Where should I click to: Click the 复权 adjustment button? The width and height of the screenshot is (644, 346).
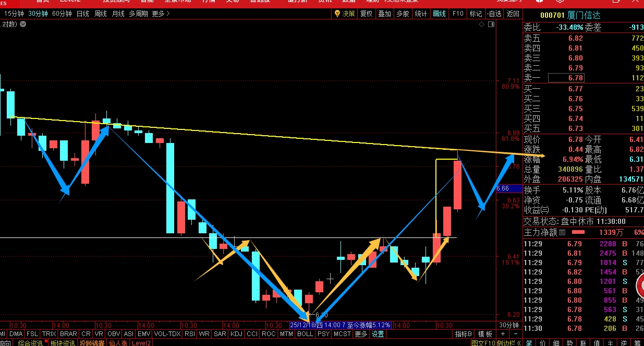[367, 14]
